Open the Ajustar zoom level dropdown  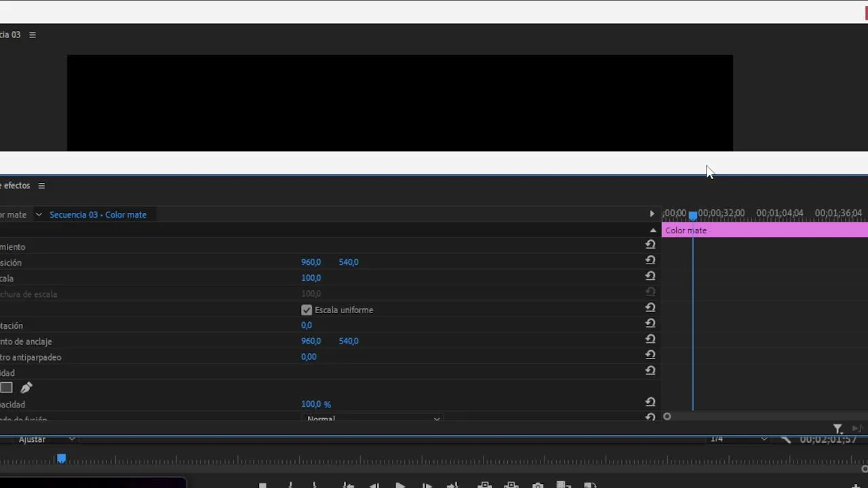(46, 440)
